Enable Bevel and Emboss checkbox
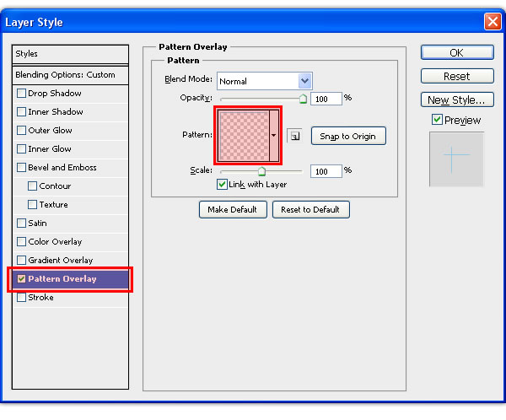The height and width of the screenshot is (420, 506). tap(21, 168)
